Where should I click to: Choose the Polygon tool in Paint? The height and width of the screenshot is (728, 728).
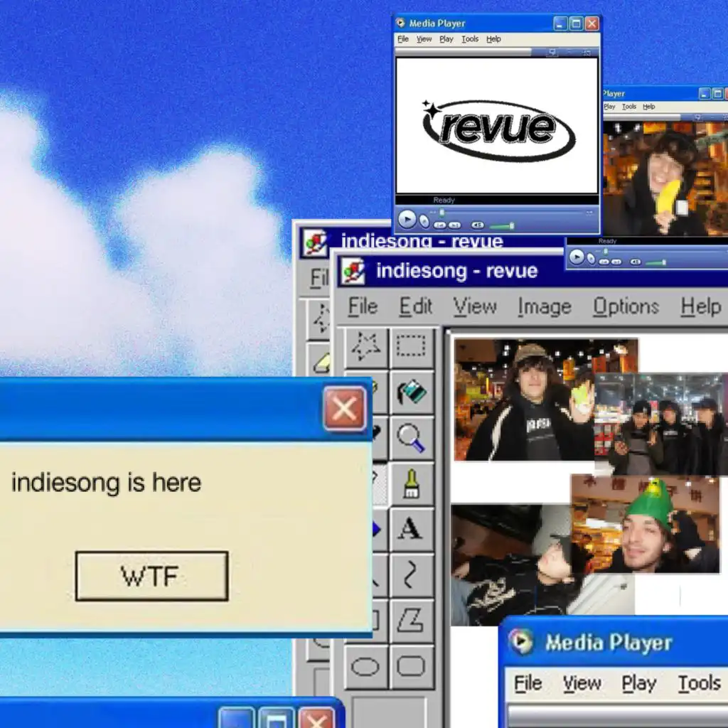point(411,619)
